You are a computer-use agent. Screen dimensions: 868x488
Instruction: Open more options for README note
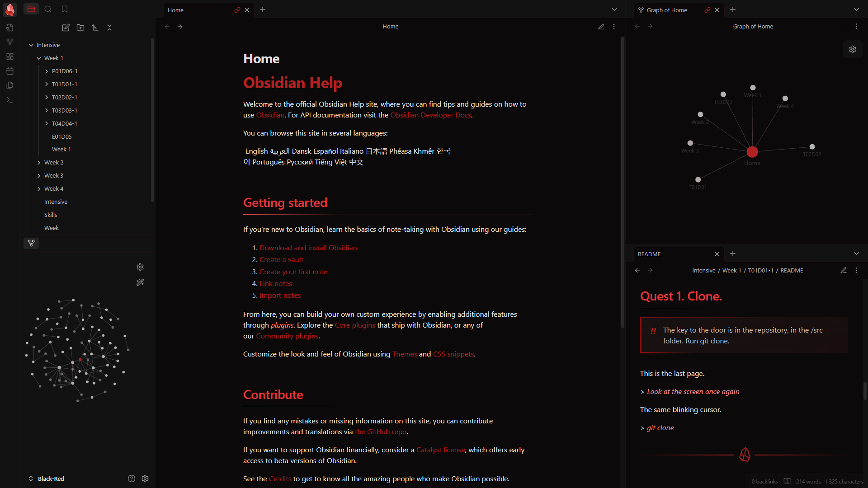point(856,270)
